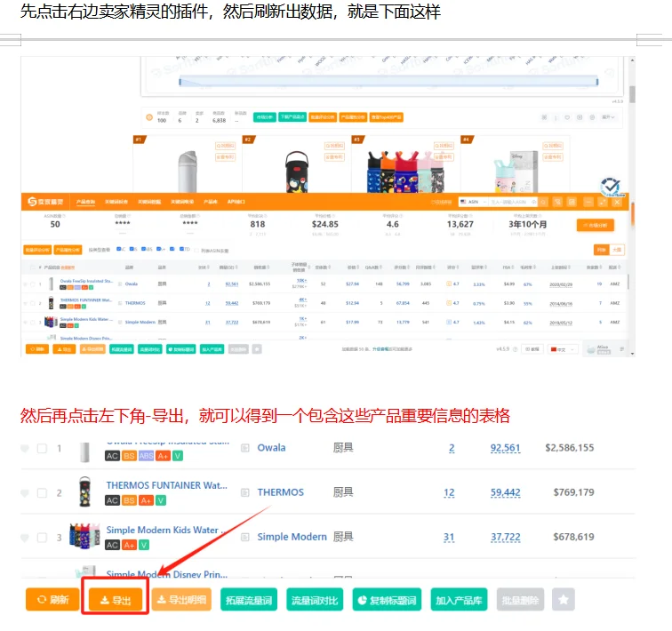Click the orange 市场分析 button beside summary stats

(x=596, y=226)
